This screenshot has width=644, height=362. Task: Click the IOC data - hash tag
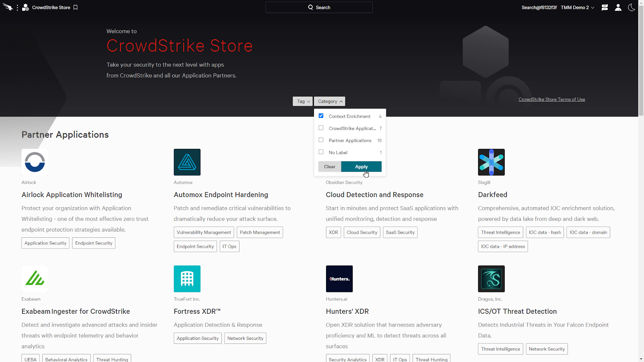point(545,232)
